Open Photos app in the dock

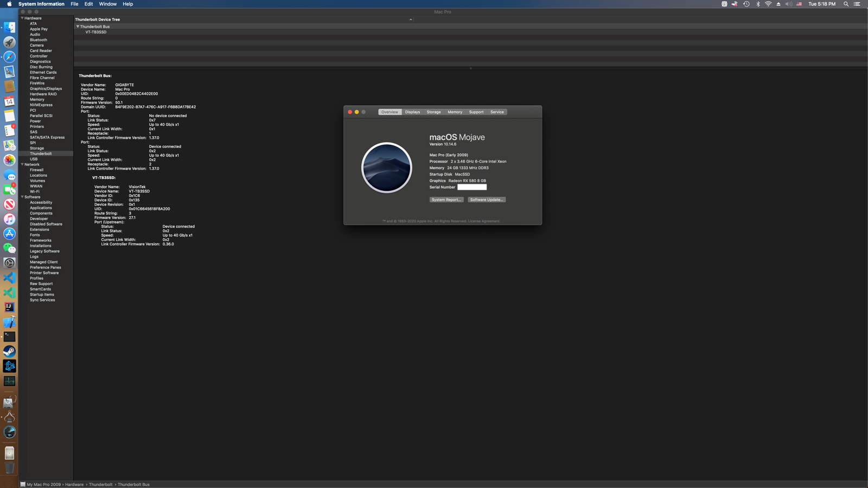tap(9, 160)
